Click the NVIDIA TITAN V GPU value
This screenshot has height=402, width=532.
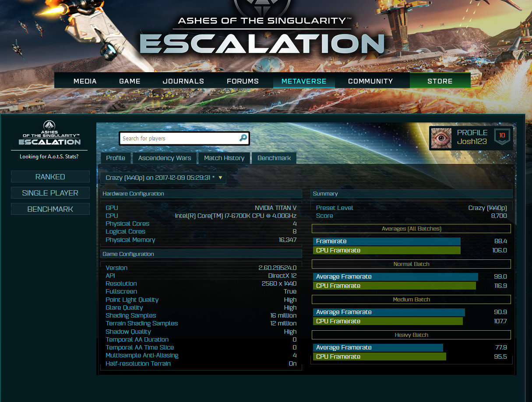[x=275, y=208]
